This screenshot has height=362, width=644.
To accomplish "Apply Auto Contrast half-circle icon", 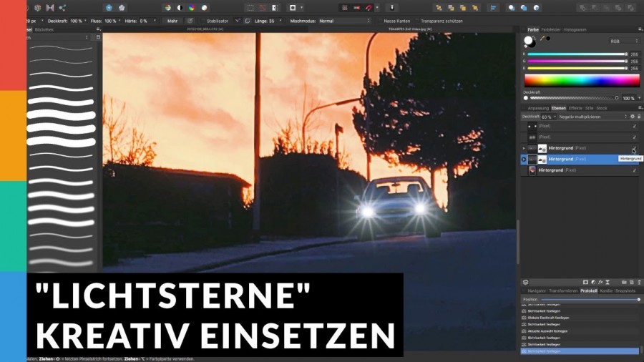I will point(180,8).
